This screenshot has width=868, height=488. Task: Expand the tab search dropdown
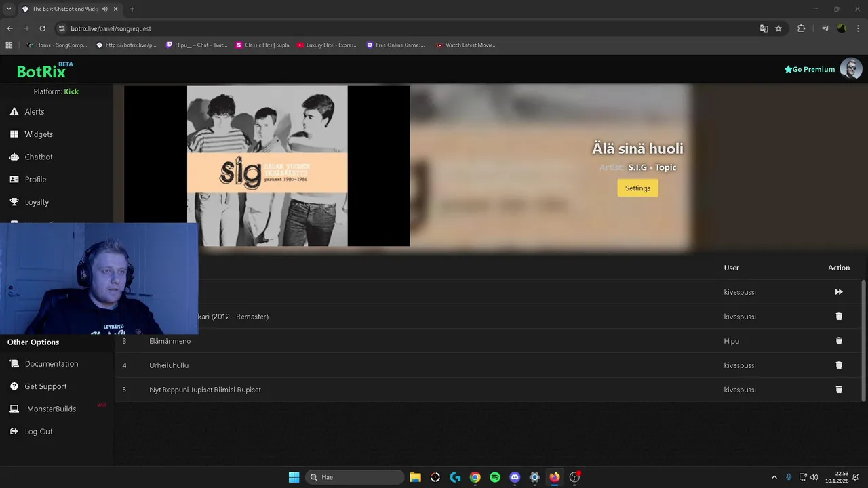[9, 9]
